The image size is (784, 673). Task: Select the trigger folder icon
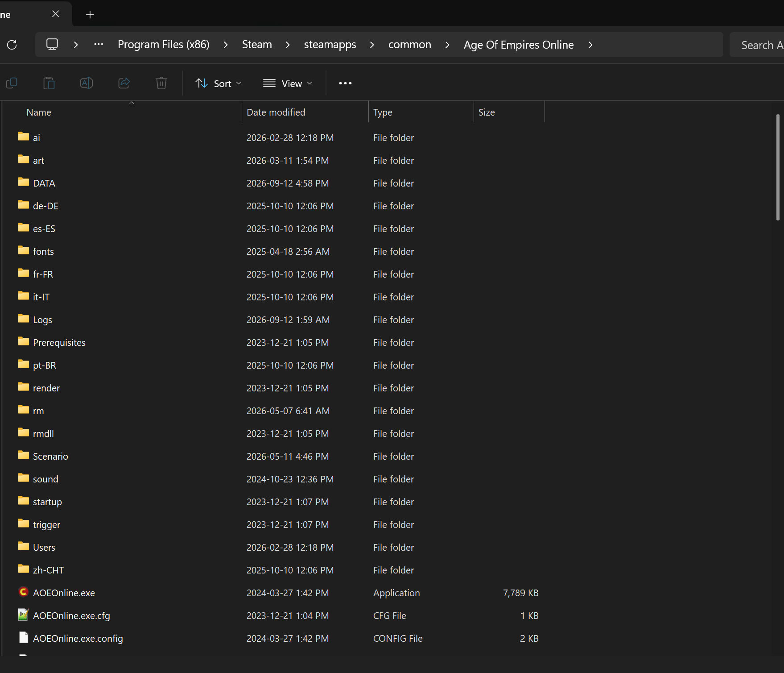(24, 523)
